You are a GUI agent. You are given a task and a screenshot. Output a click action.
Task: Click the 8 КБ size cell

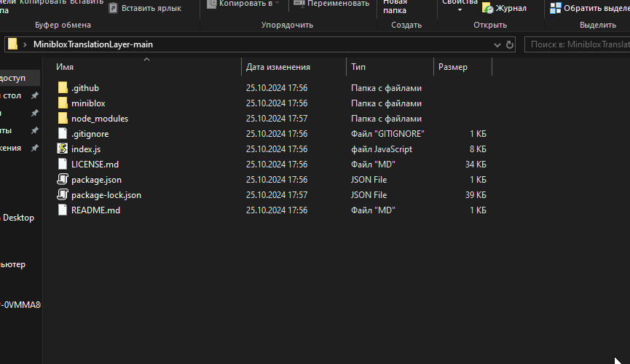(478, 149)
